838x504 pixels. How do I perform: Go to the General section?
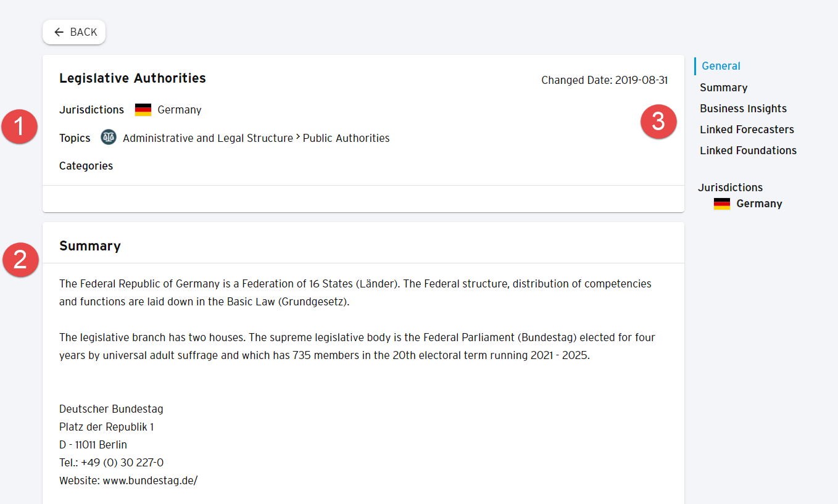(x=721, y=66)
